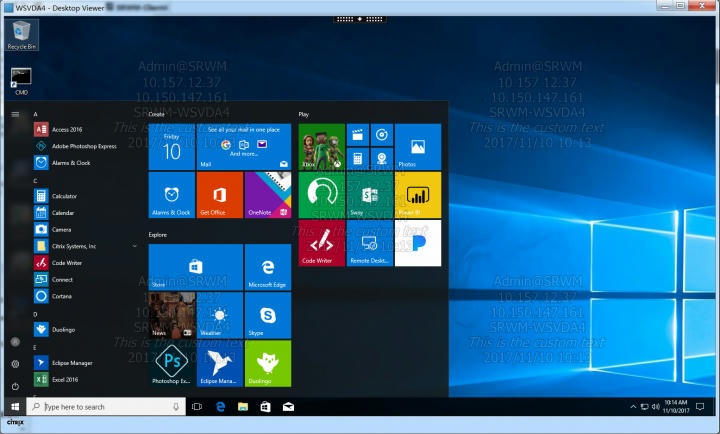Open the Weather tile
The height and width of the screenshot is (434, 720).
pos(220,315)
